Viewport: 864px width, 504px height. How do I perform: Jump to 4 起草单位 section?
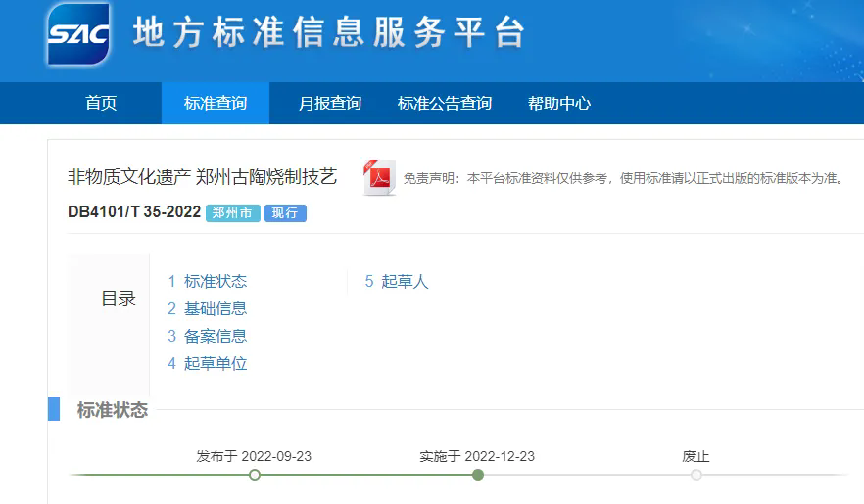[207, 364]
